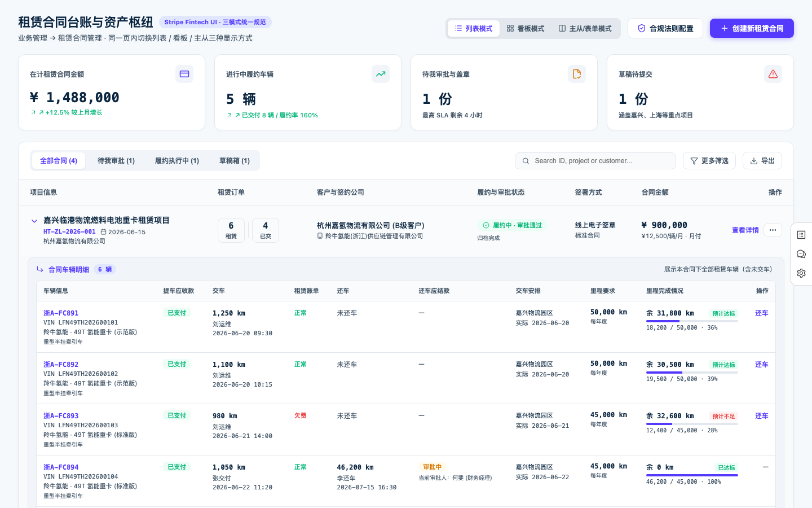Screen dimensions: 812x508
Task: Open vehicle link 浙A-FC893
Action: [61, 416]
